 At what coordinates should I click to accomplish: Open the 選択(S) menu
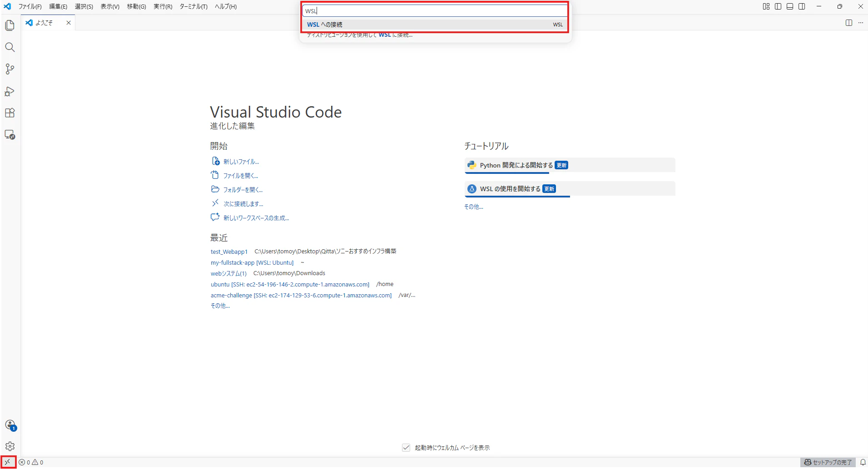click(x=84, y=6)
